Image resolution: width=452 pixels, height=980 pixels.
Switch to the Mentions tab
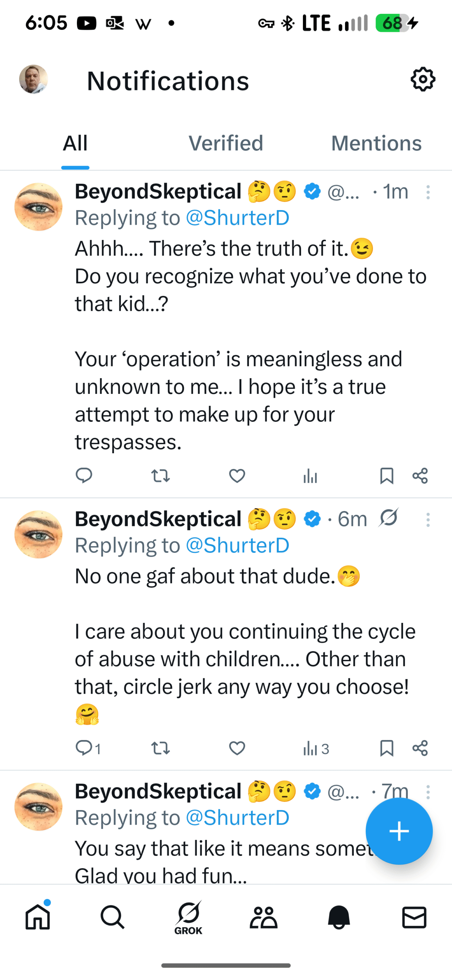tap(376, 143)
